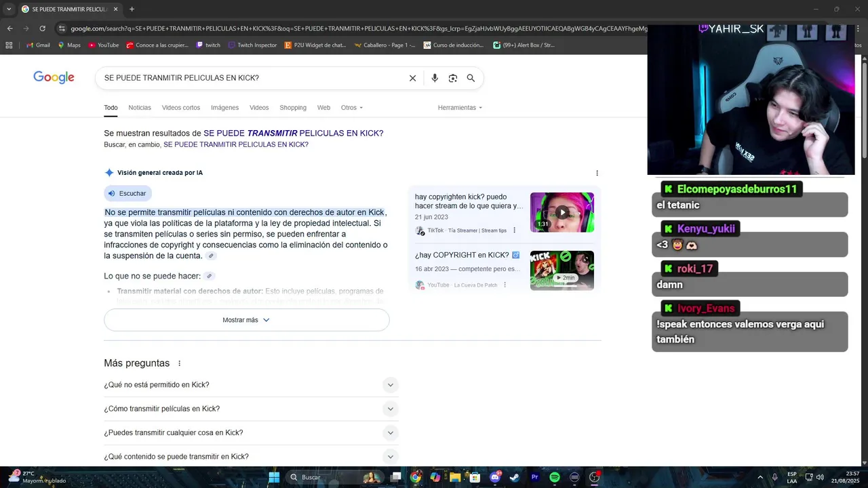The image size is (868, 488).
Task: Open the KICK video thumbnail labeled 2min
Action: pyautogui.click(x=562, y=270)
